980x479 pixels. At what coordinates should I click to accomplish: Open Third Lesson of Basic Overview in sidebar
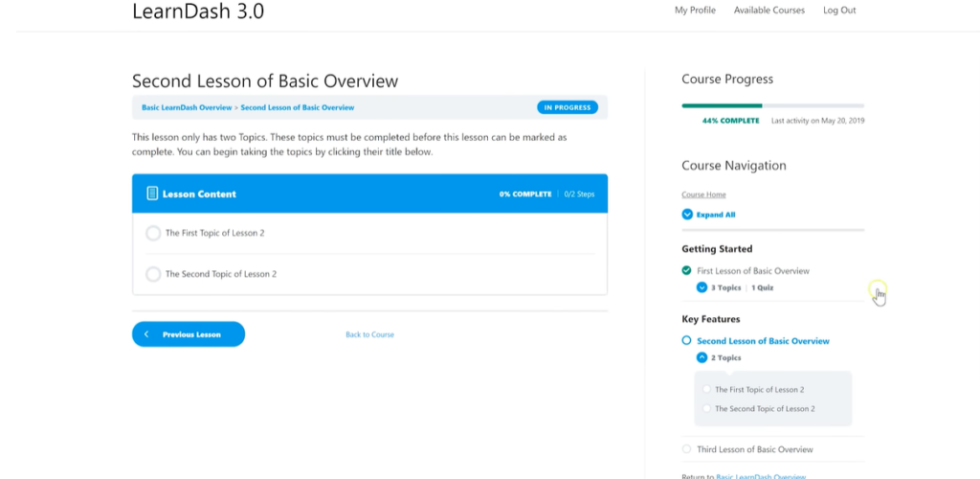pyautogui.click(x=755, y=449)
